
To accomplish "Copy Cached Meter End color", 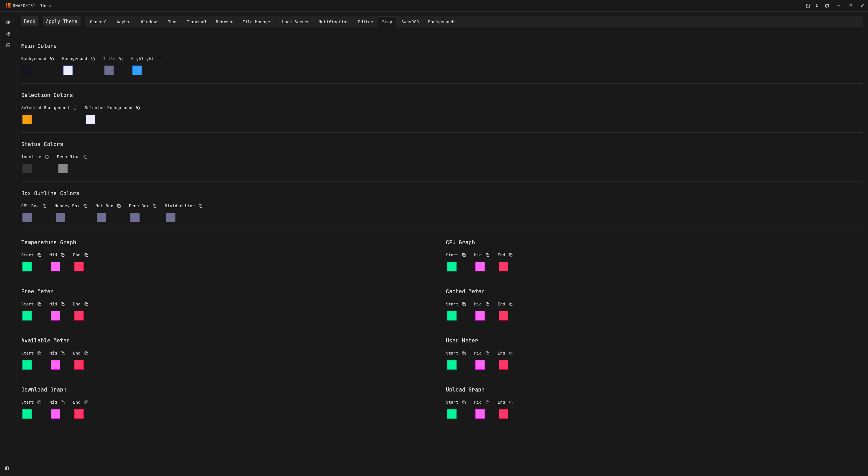I will (511, 304).
